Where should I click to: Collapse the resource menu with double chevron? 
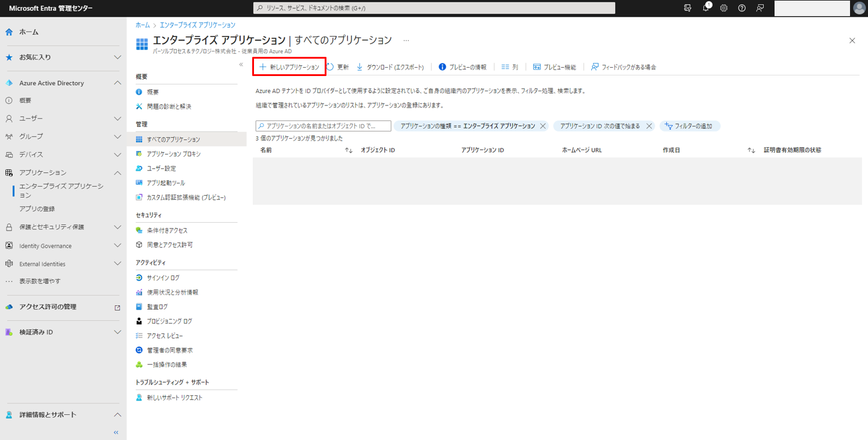tap(241, 64)
